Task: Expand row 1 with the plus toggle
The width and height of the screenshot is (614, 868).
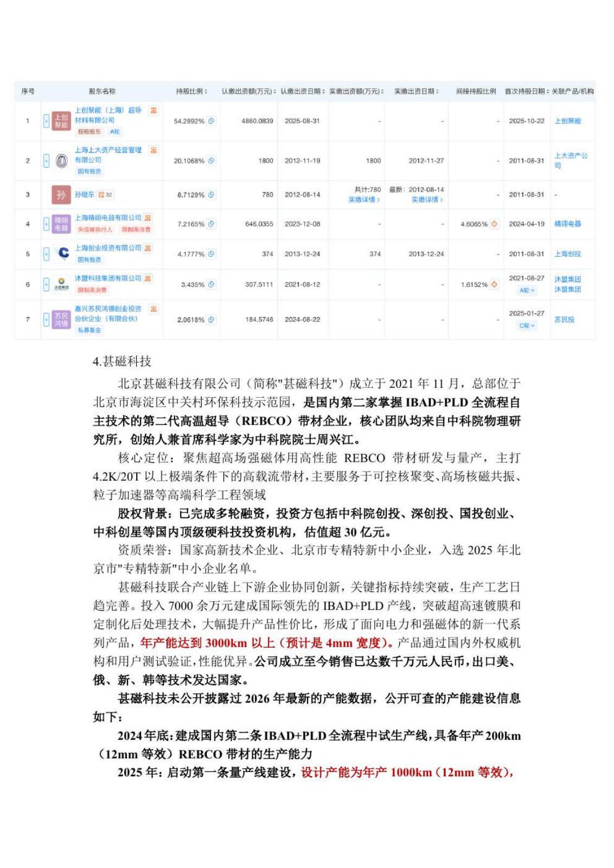Action: [x=46, y=121]
